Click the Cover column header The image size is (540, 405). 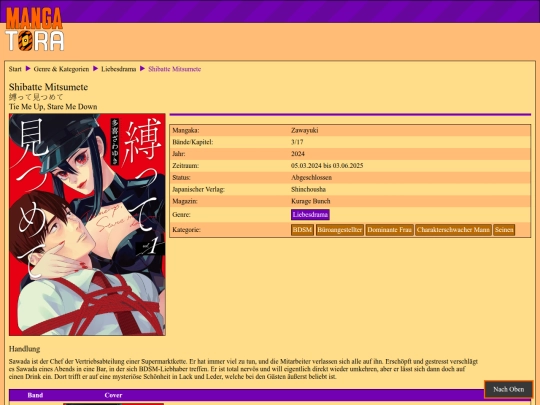tap(113, 395)
